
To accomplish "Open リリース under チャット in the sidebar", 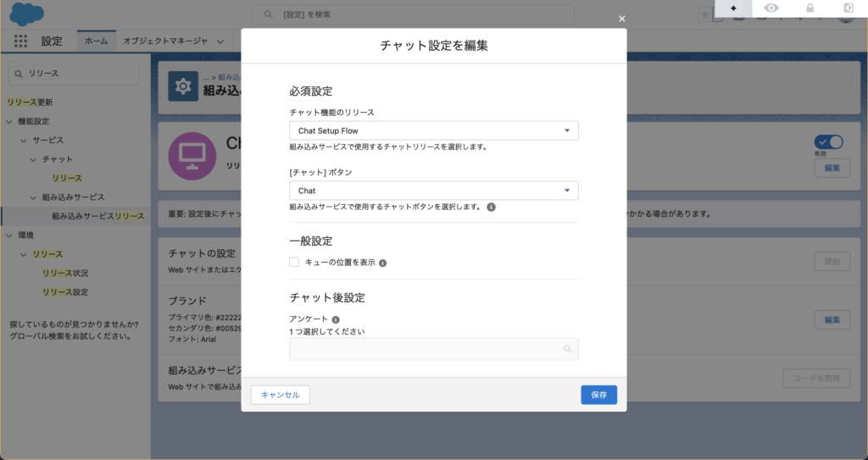I will [x=67, y=178].
